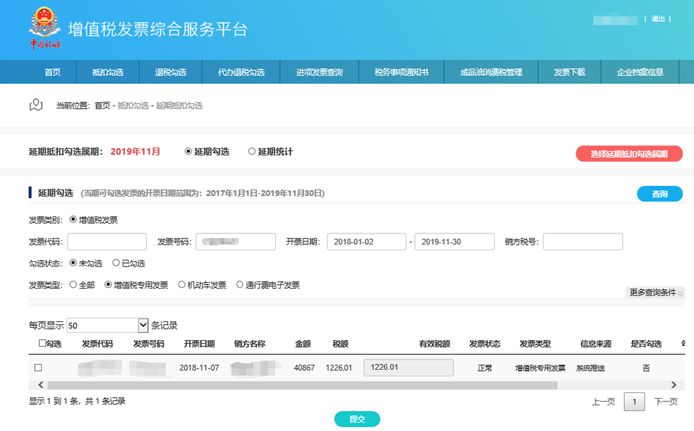Click the 发票状态 column header
This screenshot has height=431, width=694.
[485, 344]
